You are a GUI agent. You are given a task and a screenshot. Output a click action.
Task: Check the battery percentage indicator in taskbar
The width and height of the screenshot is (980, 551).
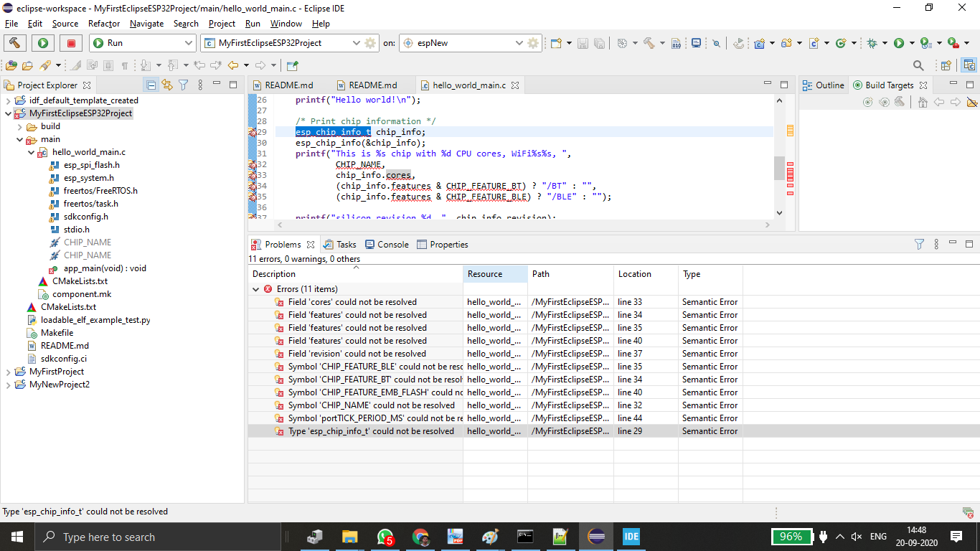click(x=792, y=536)
